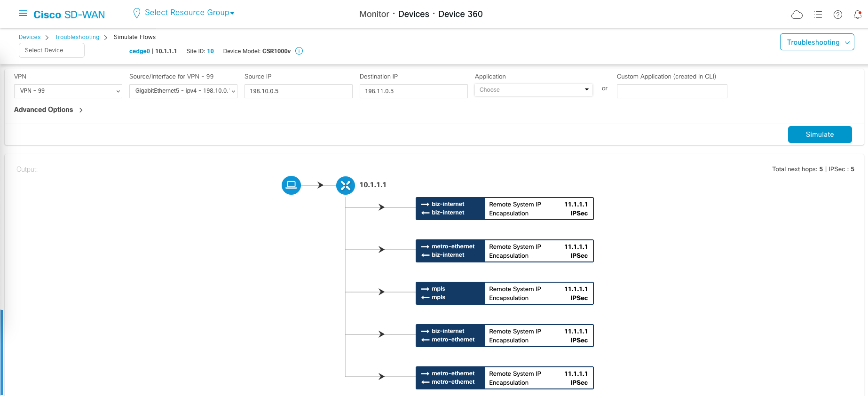This screenshot has height=396, width=868.
Task: Navigate to Troubleshooting breadcrumb link
Action: coord(77,37)
